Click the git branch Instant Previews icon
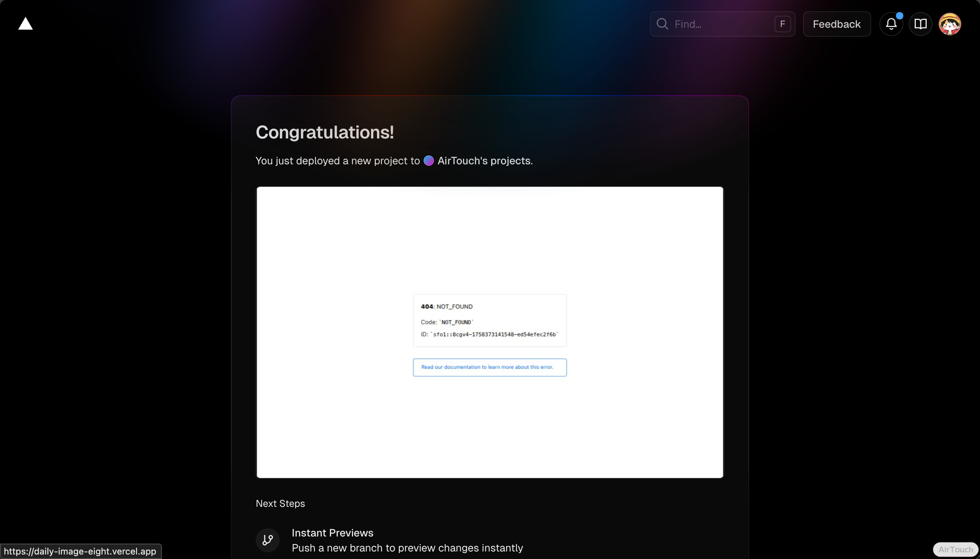 click(267, 540)
